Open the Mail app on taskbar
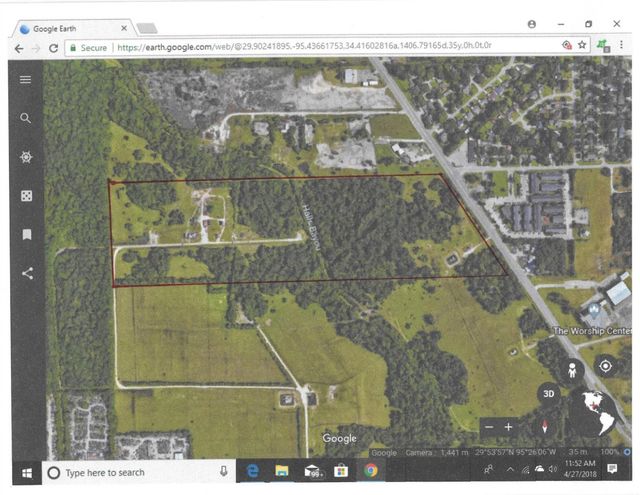This screenshot has width=640, height=495. 313,471
